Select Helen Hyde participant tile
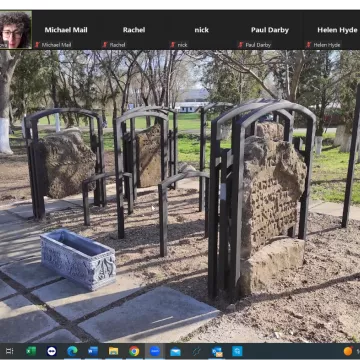360x360 pixels. click(332, 30)
